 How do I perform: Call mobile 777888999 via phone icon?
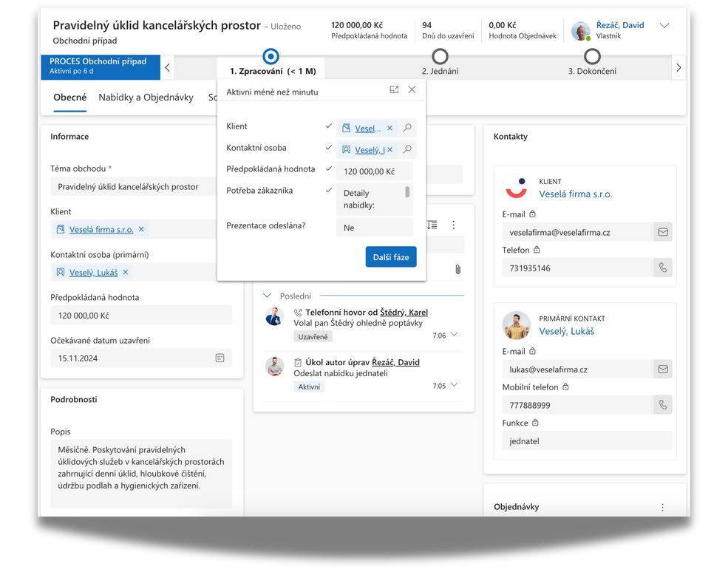[663, 405]
